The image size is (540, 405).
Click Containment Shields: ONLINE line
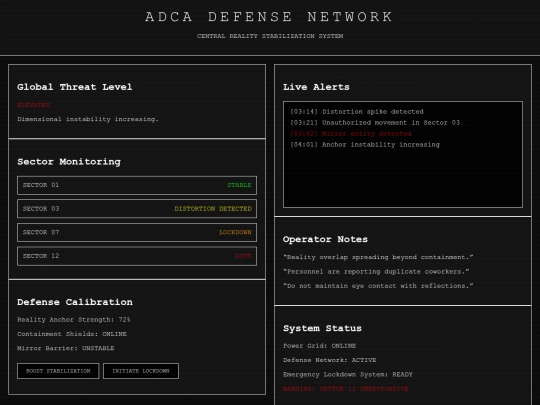coord(72,334)
